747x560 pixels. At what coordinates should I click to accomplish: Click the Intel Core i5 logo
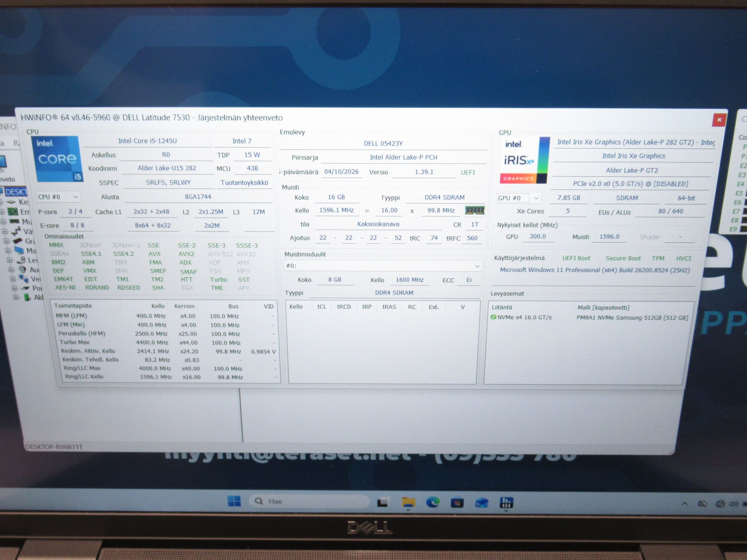tap(57, 159)
